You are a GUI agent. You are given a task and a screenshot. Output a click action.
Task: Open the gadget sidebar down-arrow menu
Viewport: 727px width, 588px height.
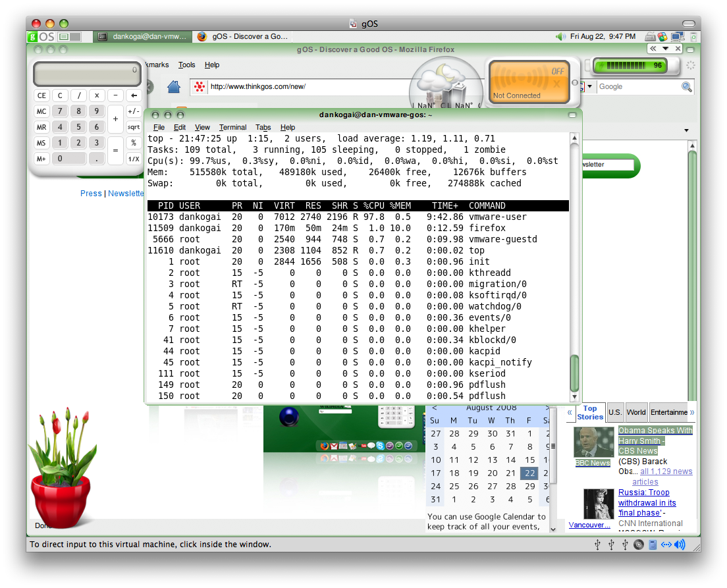(x=665, y=49)
